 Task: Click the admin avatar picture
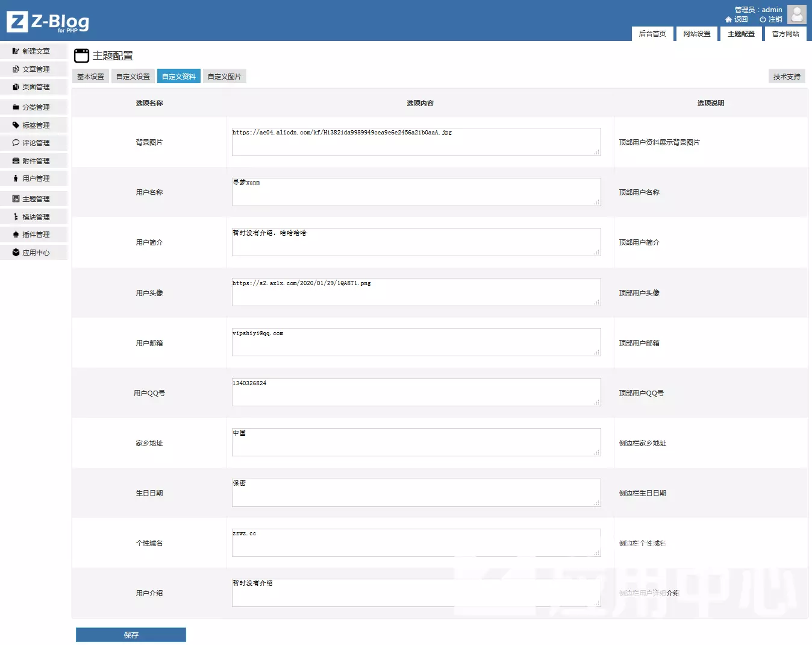pyautogui.click(x=796, y=14)
